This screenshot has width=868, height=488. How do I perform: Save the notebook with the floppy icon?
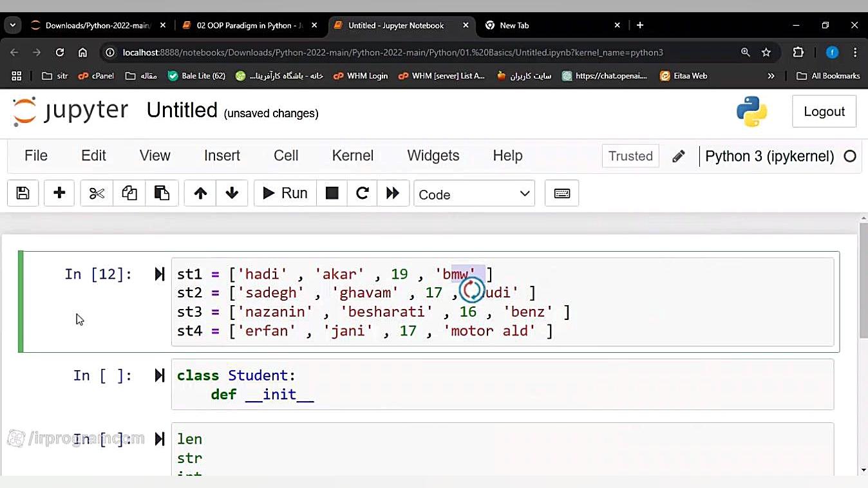click(23, 193)
